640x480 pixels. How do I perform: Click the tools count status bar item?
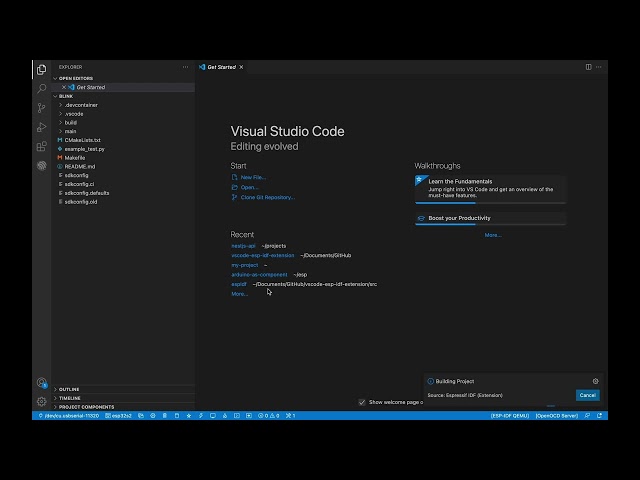290,416
